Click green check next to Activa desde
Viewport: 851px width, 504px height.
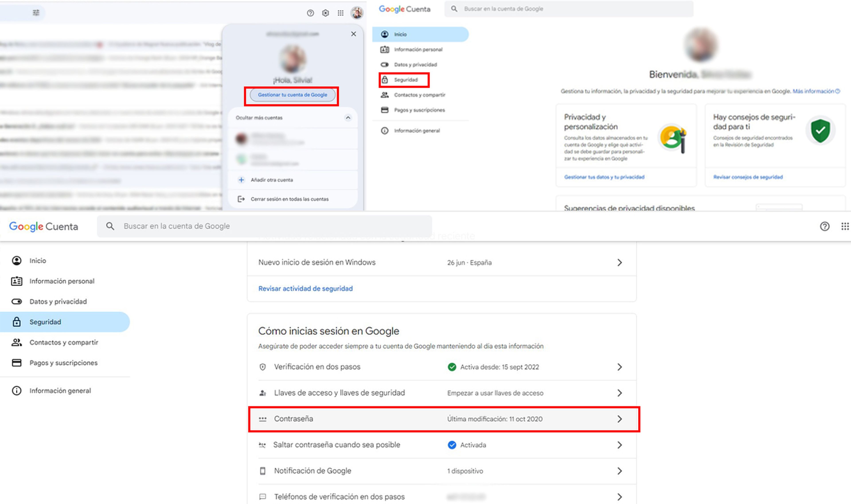click(452, 367)
